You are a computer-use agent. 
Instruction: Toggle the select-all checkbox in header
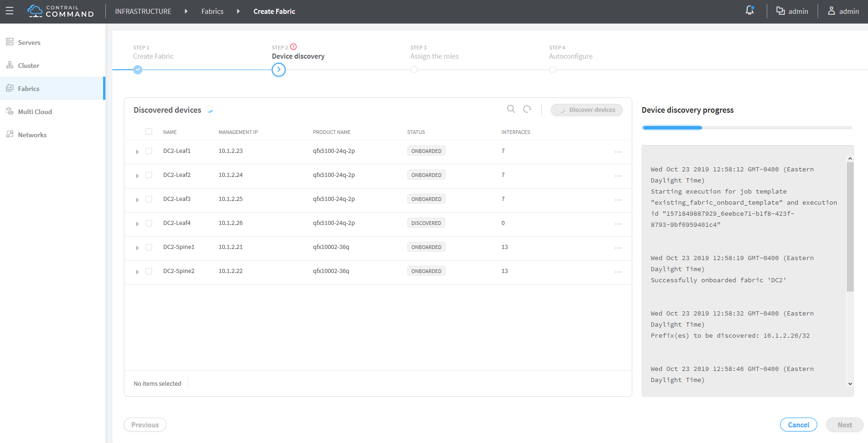tap(149, 132)
